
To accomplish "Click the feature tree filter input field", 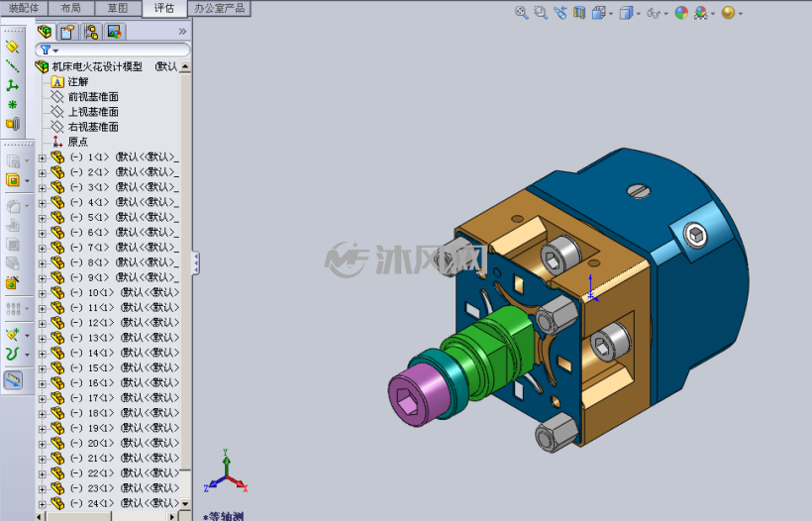I will pos(112,50).
